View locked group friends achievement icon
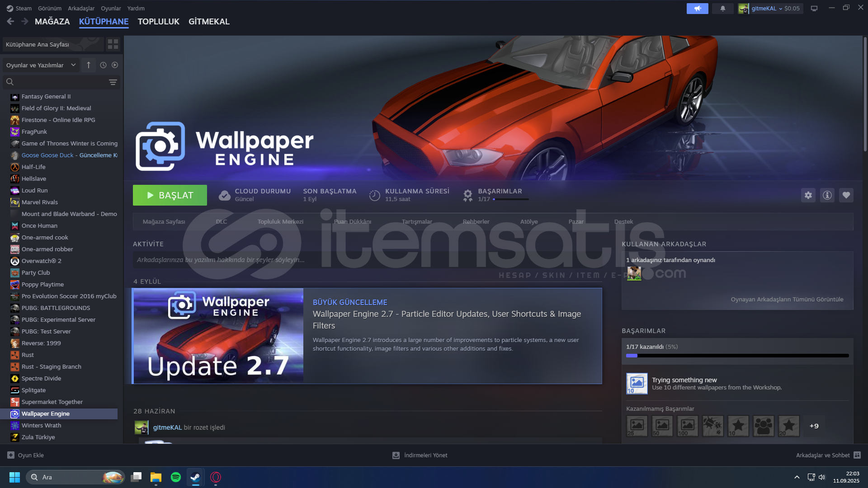The width and height of the screenshot is (868, 488). (764, 426)
